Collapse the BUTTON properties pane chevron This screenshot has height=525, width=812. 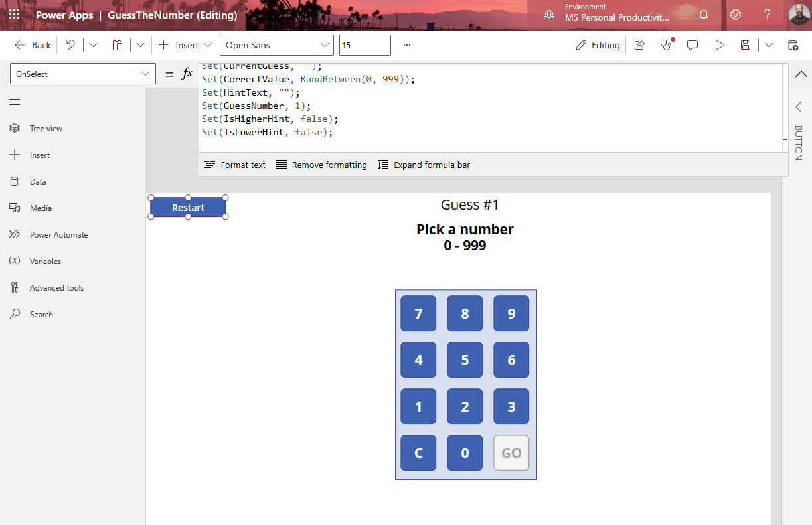click(799, 106)
